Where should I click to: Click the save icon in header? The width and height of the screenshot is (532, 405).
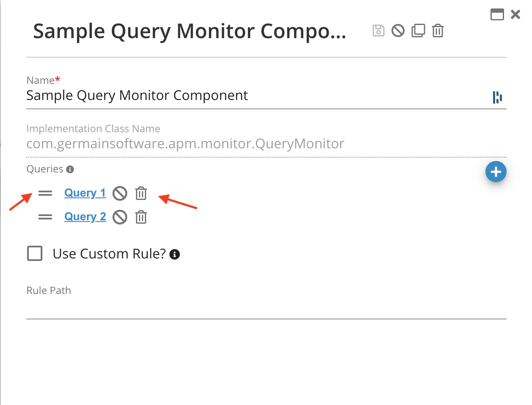coord(378,31)
